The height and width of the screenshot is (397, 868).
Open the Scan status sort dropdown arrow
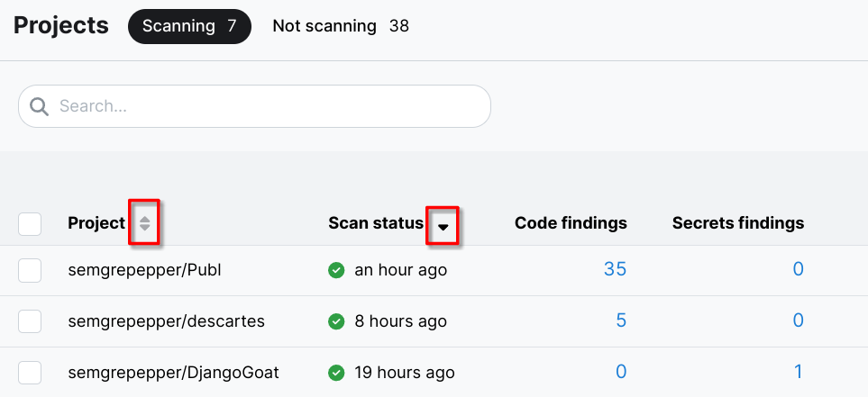[443, 225]
